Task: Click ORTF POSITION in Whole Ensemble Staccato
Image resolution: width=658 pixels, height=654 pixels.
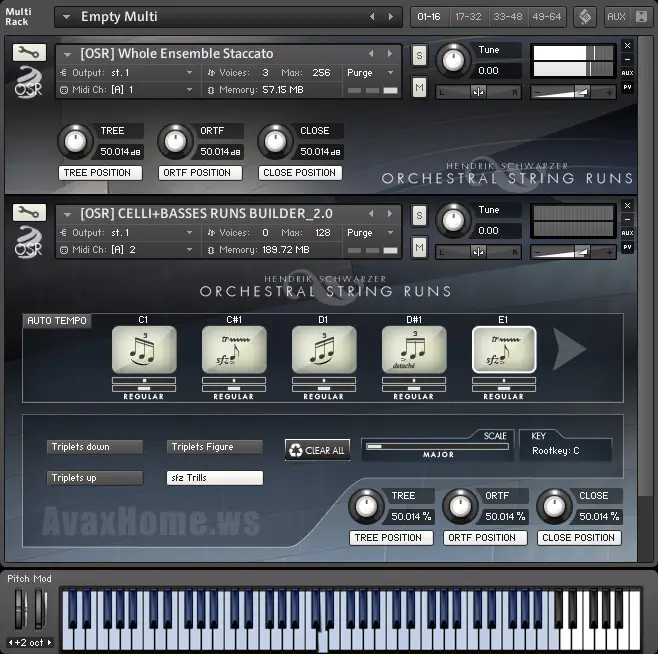Action: click(200, 173)
